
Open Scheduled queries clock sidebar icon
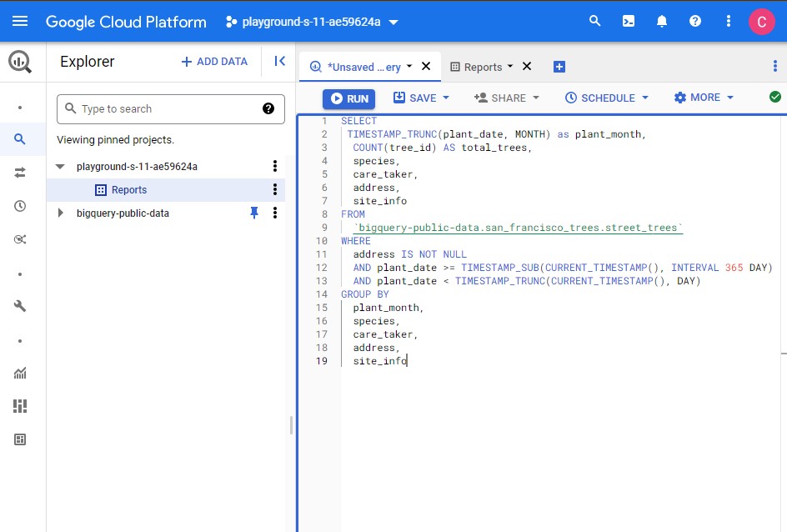tap(19, 206)
